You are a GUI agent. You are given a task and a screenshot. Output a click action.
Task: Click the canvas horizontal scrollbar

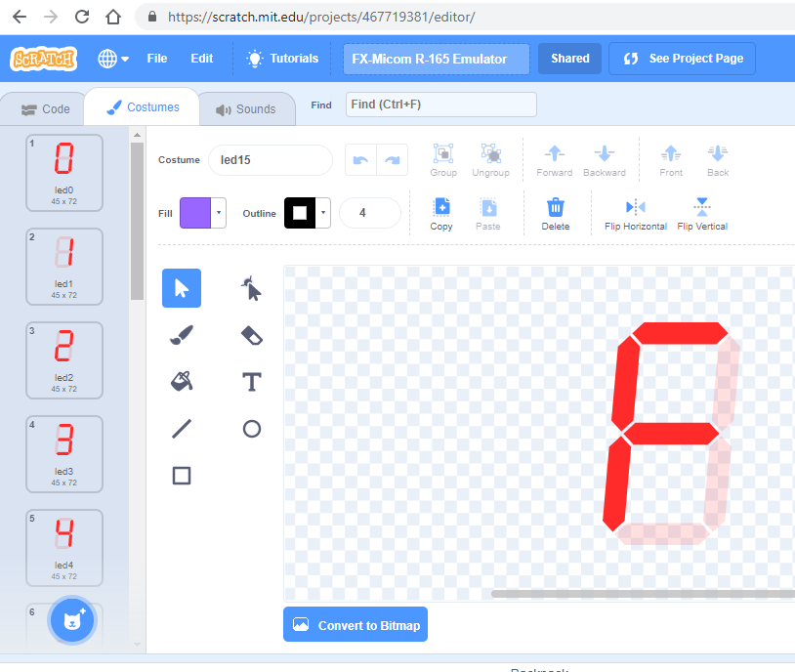[643, 594]
